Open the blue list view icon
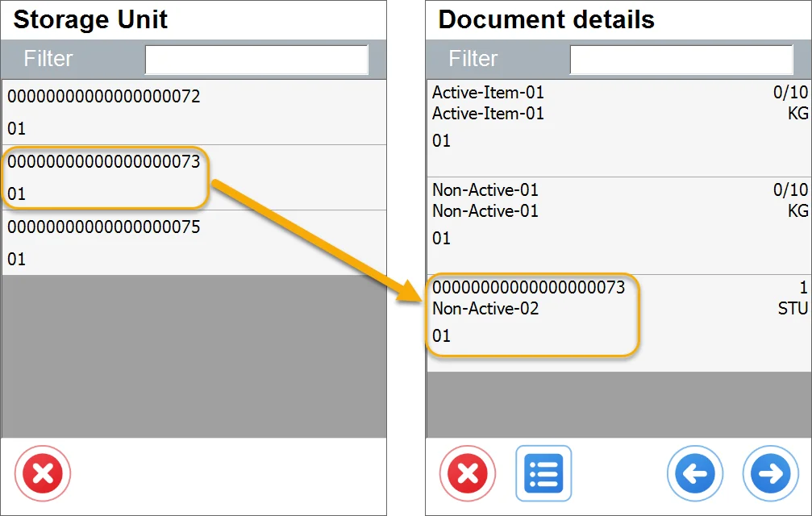This screenshot has width=812, height=516. click(543, 473)
